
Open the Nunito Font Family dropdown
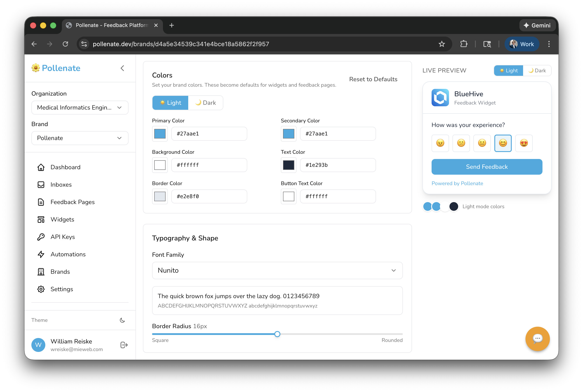(x=277, y=270)
